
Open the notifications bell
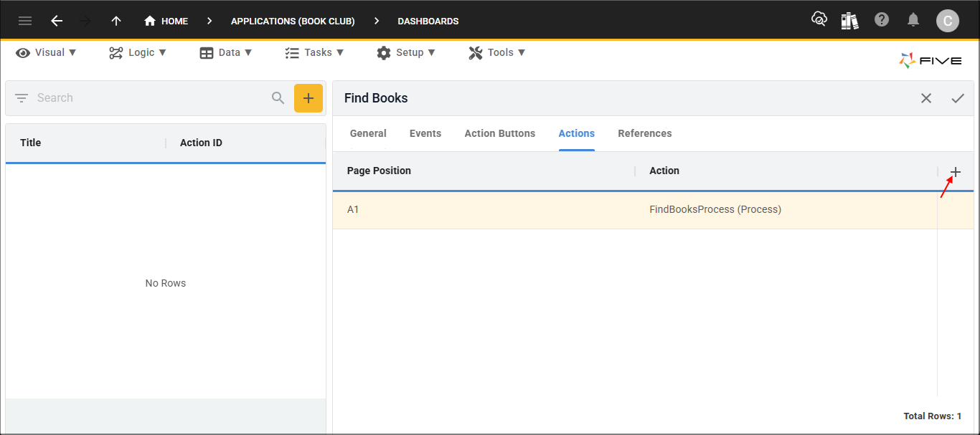pos(913,19)
